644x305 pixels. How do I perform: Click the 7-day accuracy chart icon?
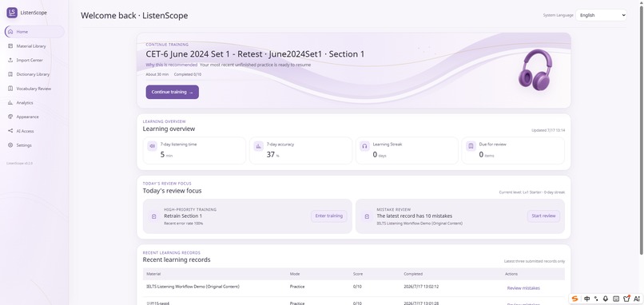(258, 146)
